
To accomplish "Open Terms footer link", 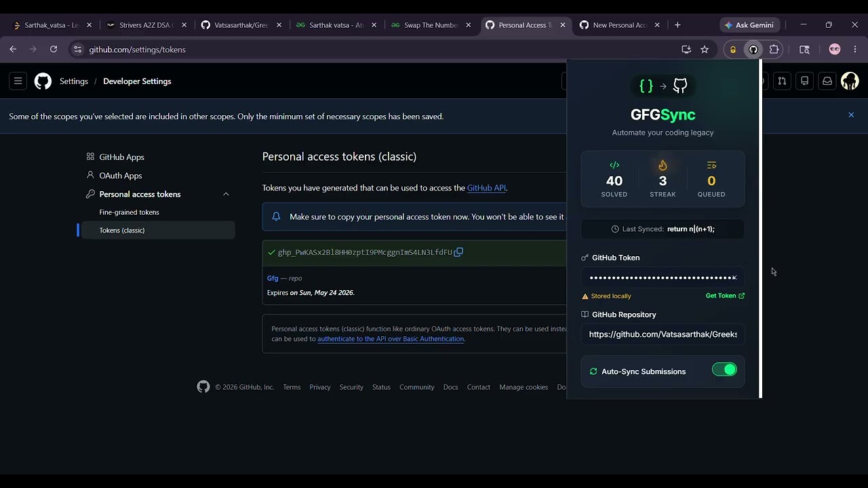I will [x=292, y=387].
